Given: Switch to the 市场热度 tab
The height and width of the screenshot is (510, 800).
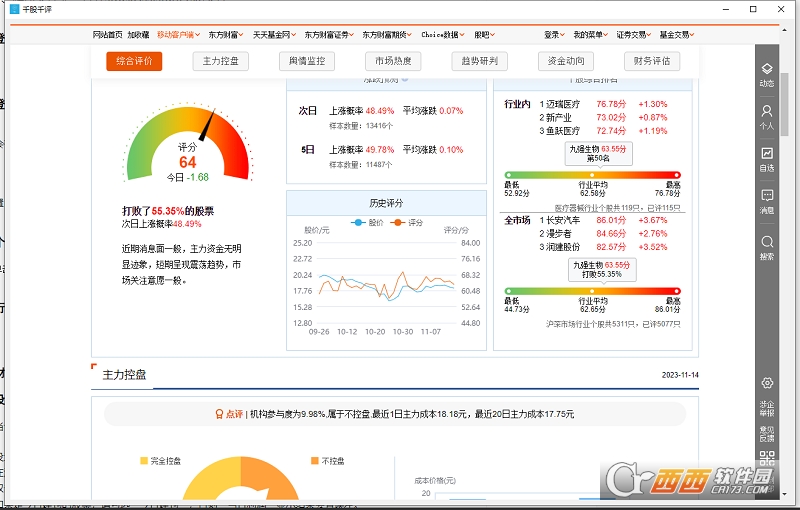Looking at the screenshot, I should (393, 61).
